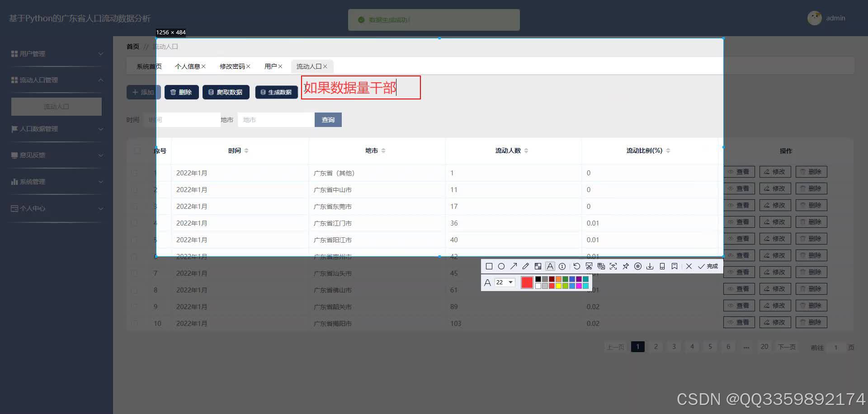Close the 修改密码 tab
The height and width of the screenshot is (414, 868).
coord(248,66)
